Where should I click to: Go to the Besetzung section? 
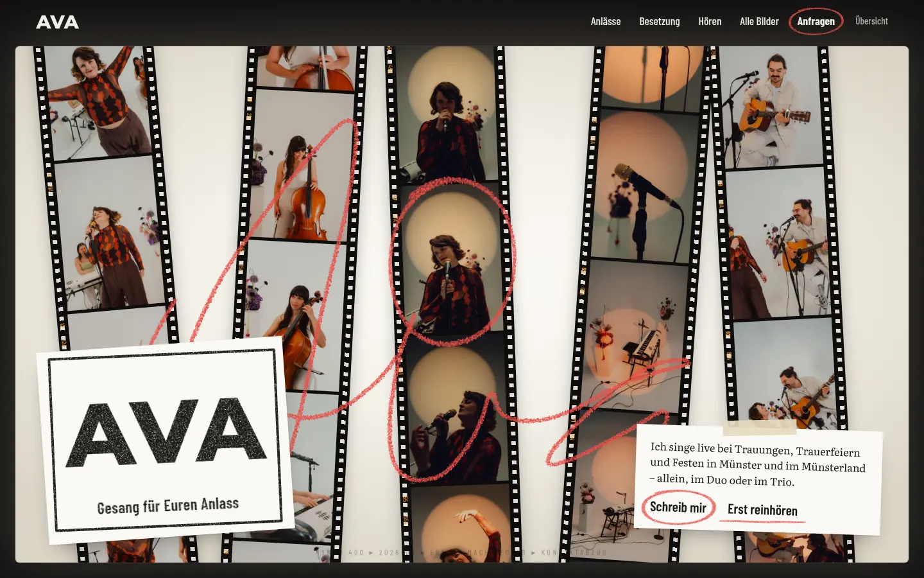click(659, 21)
